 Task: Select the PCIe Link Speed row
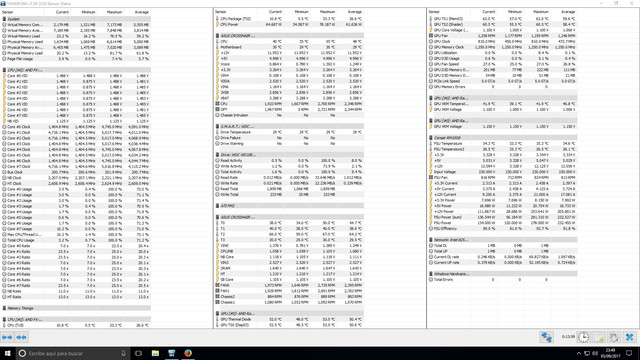click(502, 81)
